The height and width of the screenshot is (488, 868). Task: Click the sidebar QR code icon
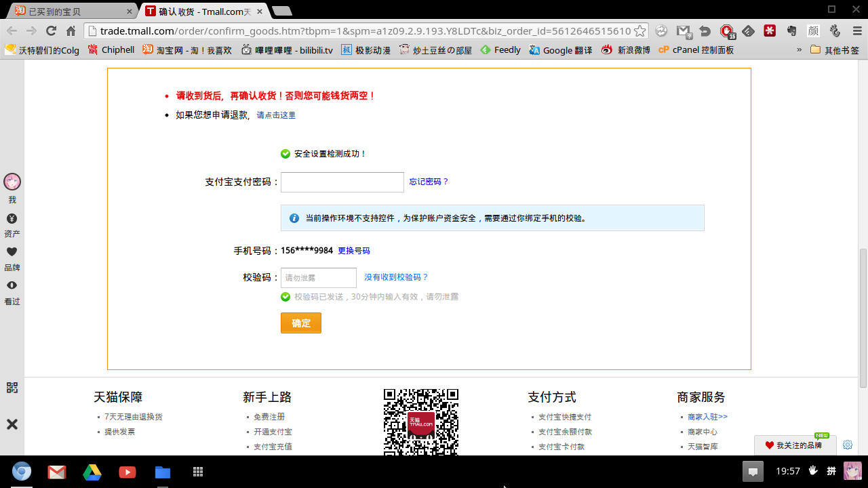pos(12,388)
